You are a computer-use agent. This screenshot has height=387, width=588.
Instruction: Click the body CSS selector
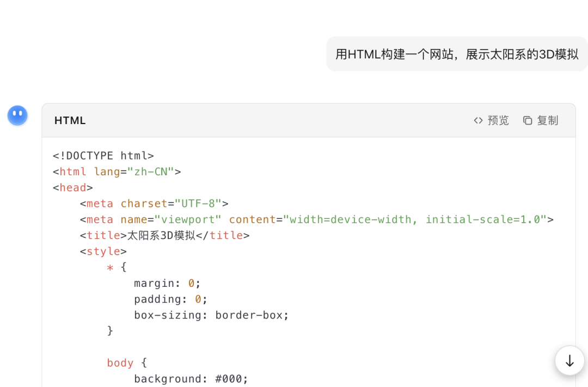tap(120, 363)
